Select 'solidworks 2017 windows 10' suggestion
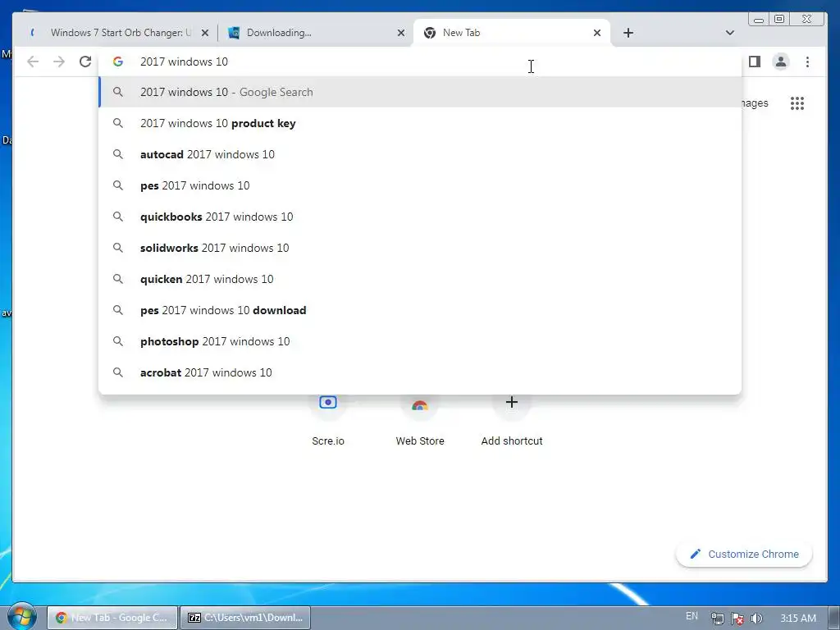This screenshot has width=840, height=630. pyautogui.click(x=420, y=248)
